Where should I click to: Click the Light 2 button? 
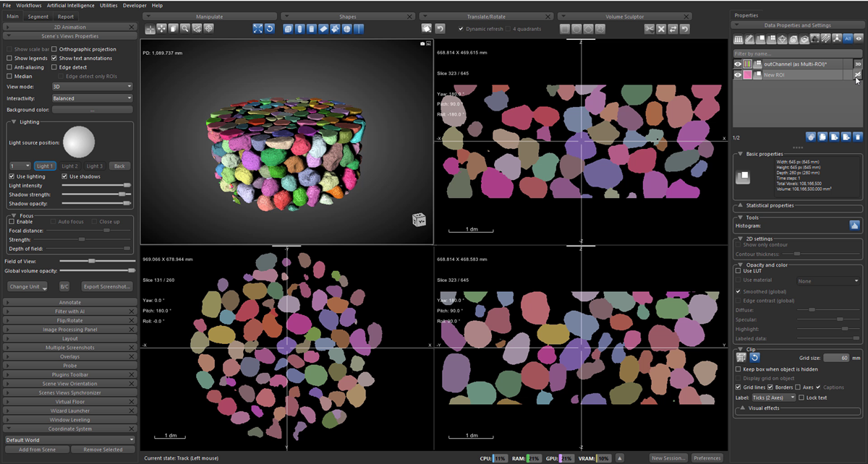click(x=69, y=166)
